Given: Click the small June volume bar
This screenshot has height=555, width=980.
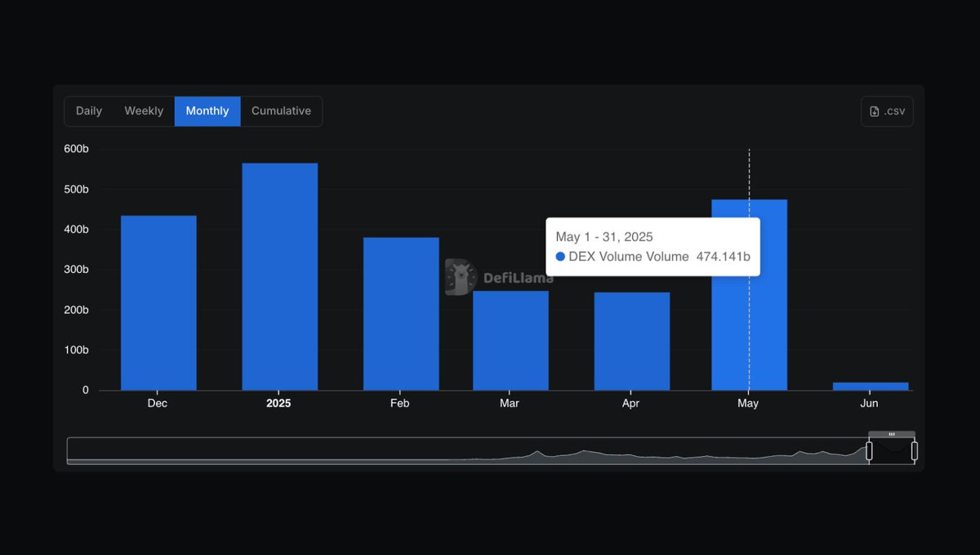Looking at the screenshot, I should coord(871,387).
